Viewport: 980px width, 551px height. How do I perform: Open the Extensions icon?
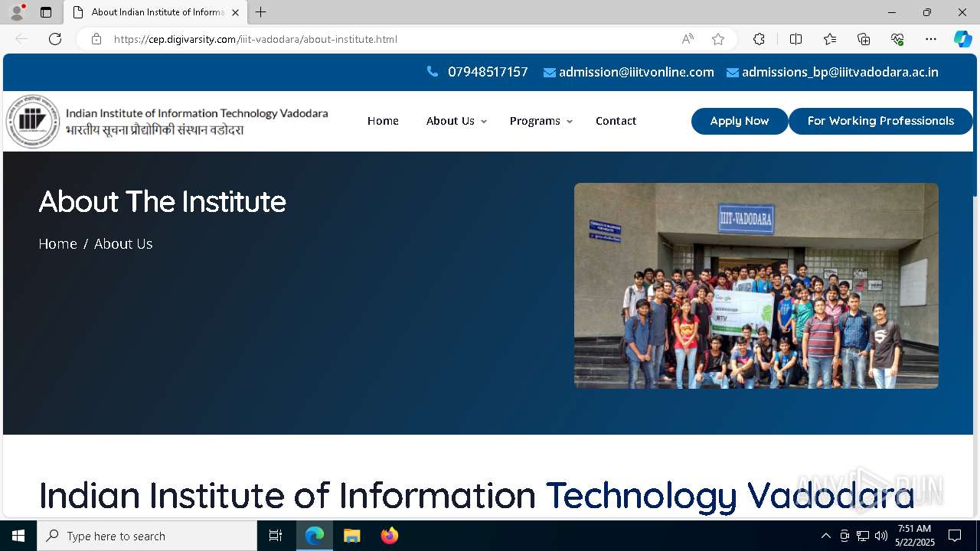[759, 39]
